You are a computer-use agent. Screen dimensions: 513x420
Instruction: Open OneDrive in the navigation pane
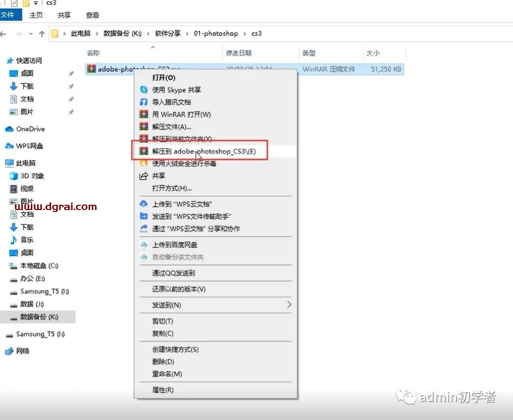click(30, 129)
